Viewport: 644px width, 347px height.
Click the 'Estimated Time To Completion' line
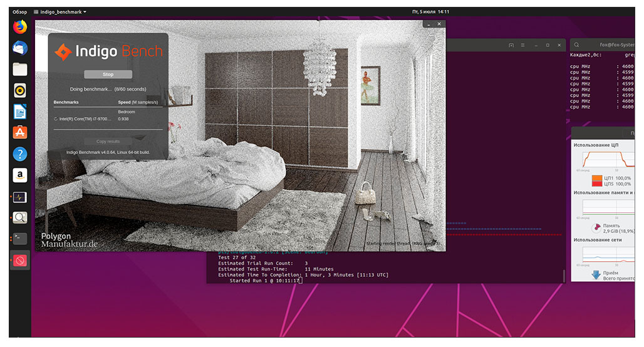pos(303,275)
